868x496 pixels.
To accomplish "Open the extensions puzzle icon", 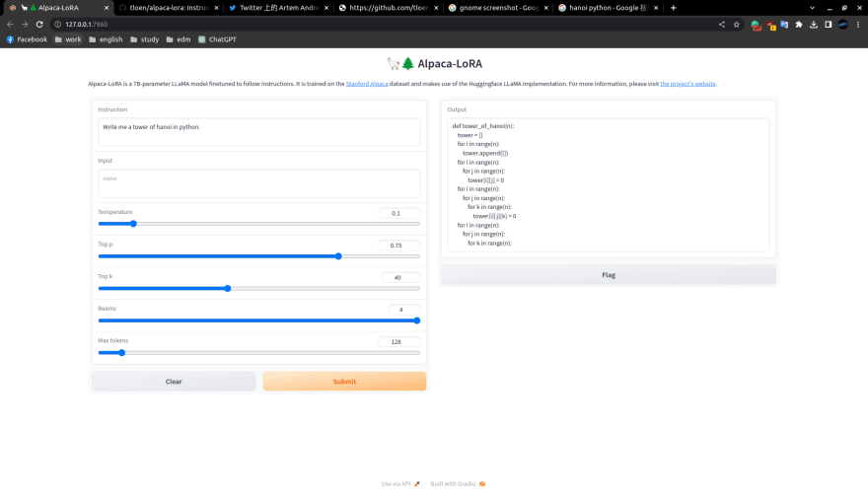I will (x=799, y=25).
